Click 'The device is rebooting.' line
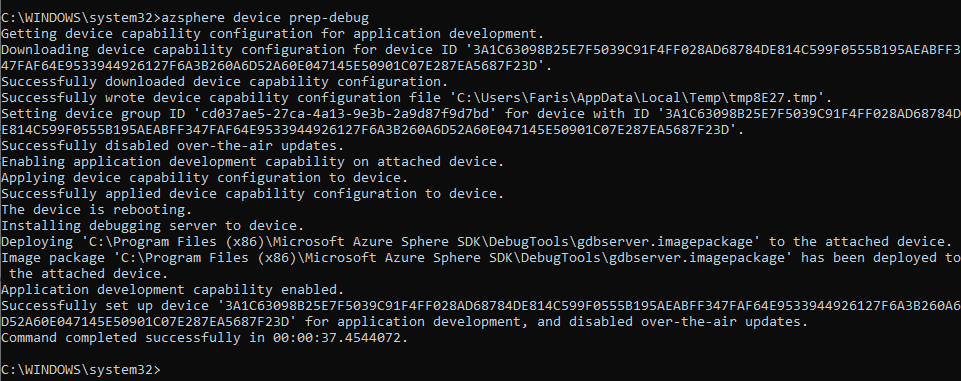The image size is (961, 381). (x=97, y=209)
